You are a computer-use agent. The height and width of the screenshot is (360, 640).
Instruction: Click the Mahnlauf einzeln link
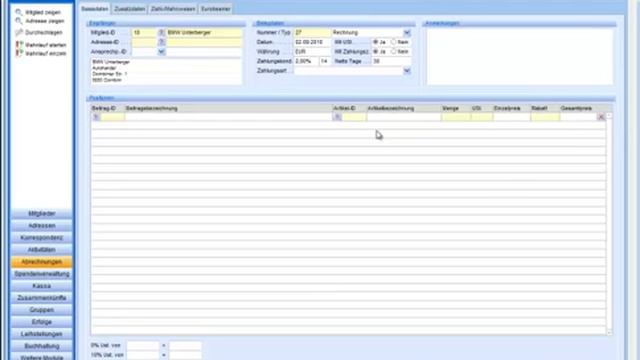46,53
